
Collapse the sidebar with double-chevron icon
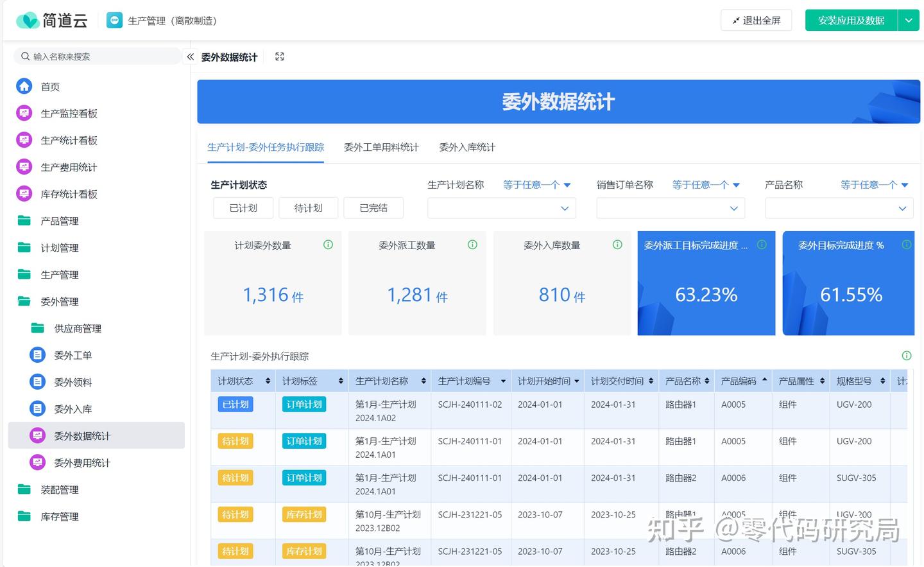tap(191, 57)
